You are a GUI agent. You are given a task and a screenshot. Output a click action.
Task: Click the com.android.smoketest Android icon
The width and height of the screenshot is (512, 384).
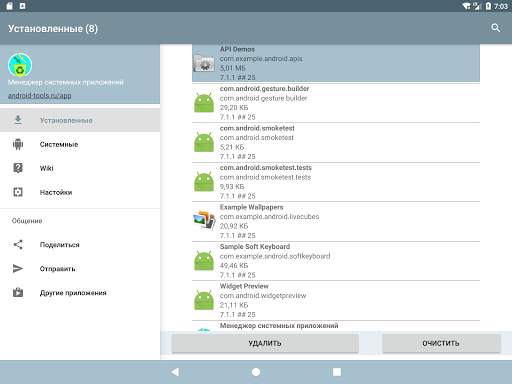[x=204, y=142]
